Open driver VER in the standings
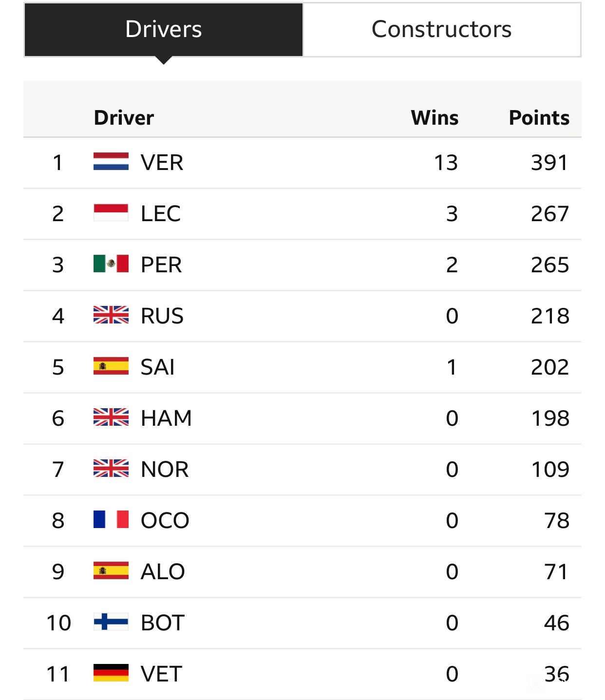605x700 pixels. point(162,163)
